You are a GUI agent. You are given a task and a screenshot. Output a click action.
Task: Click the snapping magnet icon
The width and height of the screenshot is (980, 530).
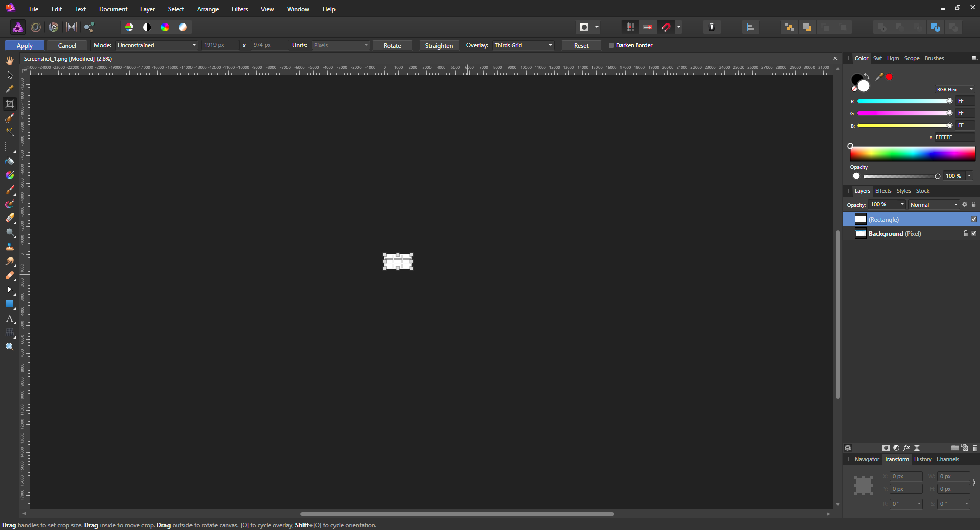point(666,27)
